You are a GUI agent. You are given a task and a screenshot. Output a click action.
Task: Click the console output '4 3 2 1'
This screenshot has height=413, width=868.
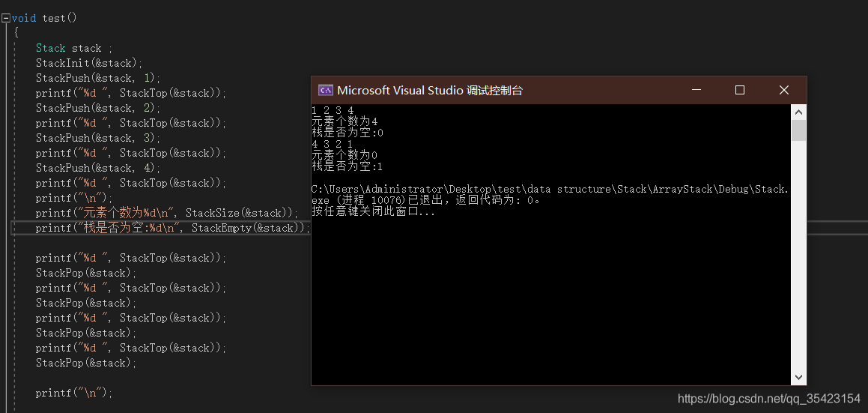(x=333, y=144)
